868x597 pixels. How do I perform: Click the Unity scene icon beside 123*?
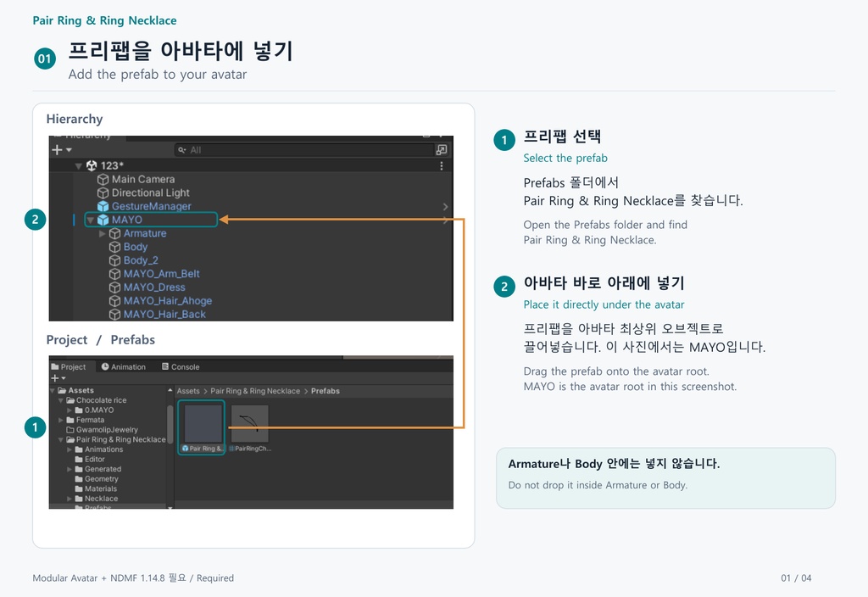click(x=92, y=165)
